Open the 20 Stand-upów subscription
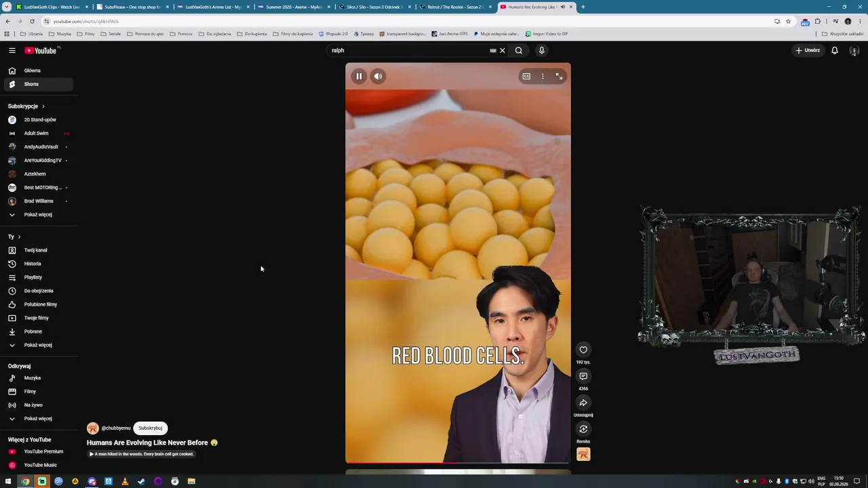The image size is (868, 488). point(38,120)
